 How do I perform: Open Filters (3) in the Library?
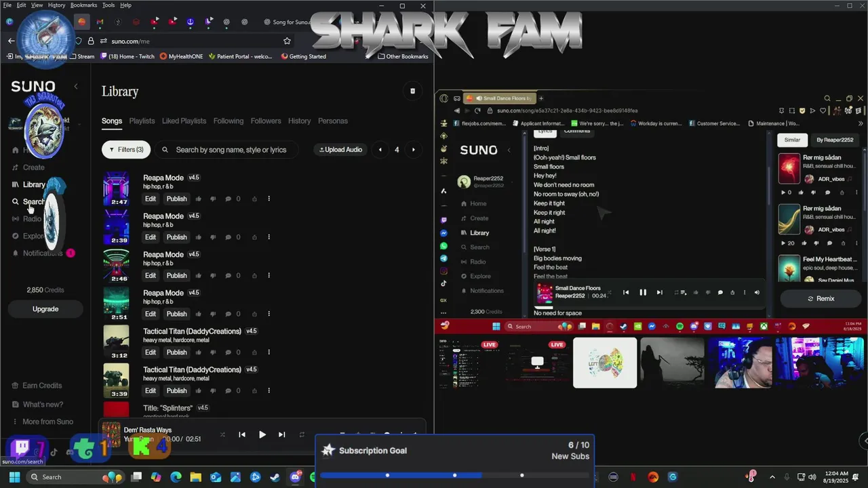(126, 150)
